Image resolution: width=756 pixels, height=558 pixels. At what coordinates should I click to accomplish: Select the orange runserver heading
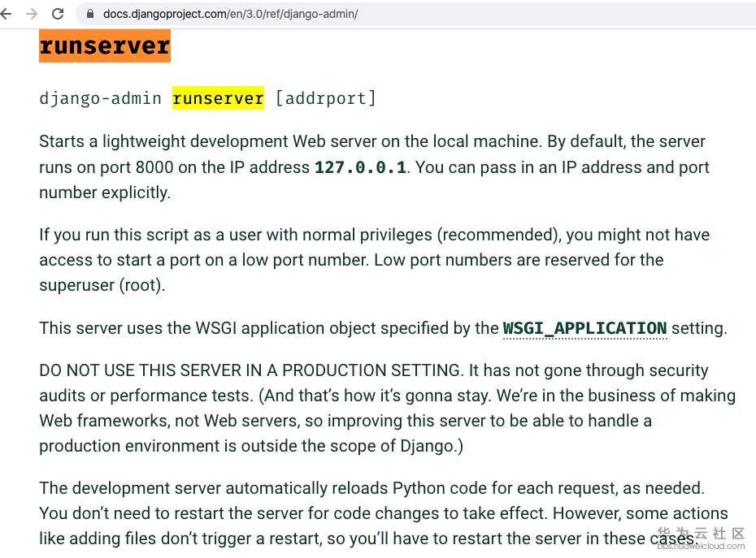(105, 45)
